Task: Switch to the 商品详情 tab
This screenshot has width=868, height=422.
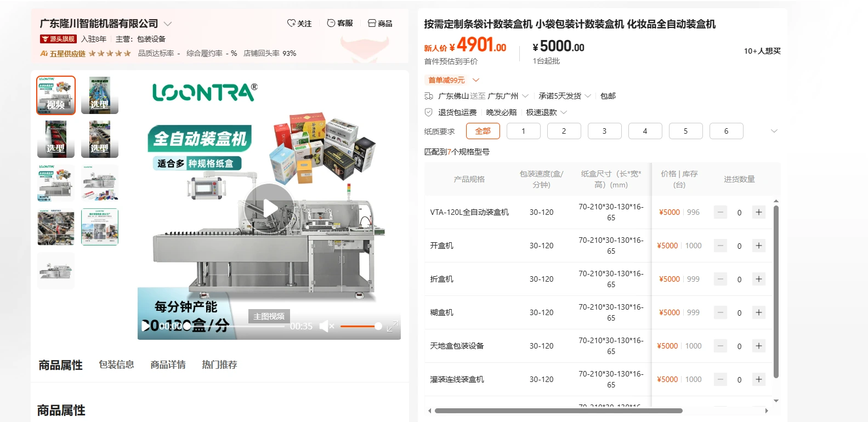Action: click(168, 364)
